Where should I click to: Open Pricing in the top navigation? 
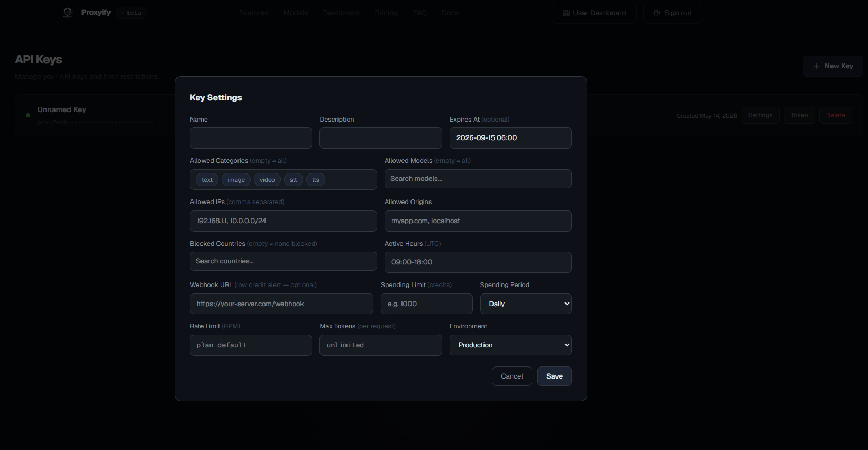386,13
